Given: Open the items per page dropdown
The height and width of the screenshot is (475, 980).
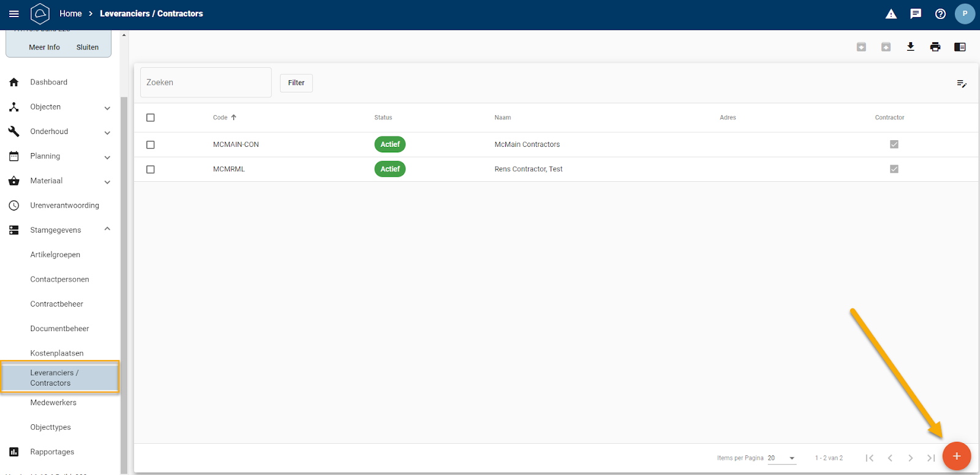Looking at the screenshot, I should [782, 458].
